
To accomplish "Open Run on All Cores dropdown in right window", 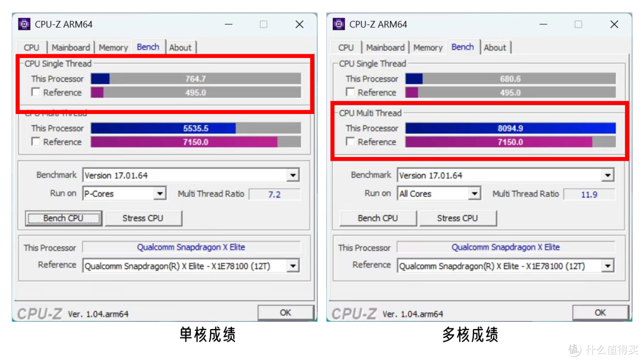I will click(475, 193).
